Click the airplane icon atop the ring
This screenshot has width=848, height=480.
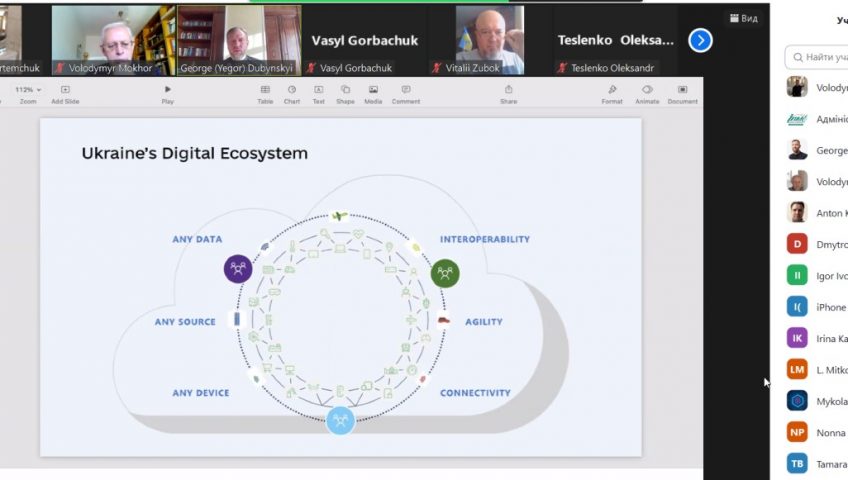click(x=340, y=216)
